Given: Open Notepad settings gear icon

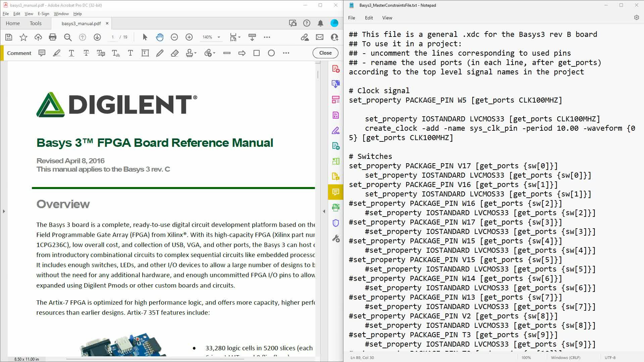Looking at the screenshot, I should click(x=636, y=18).
